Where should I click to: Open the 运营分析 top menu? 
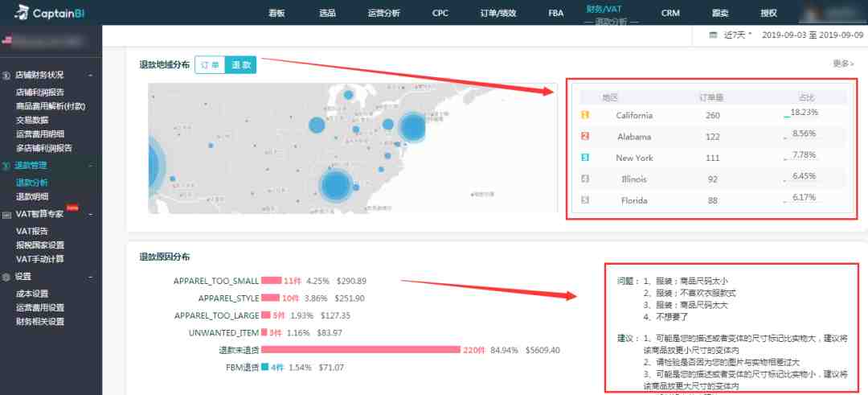pyautogui.click(x=383, y=14)
